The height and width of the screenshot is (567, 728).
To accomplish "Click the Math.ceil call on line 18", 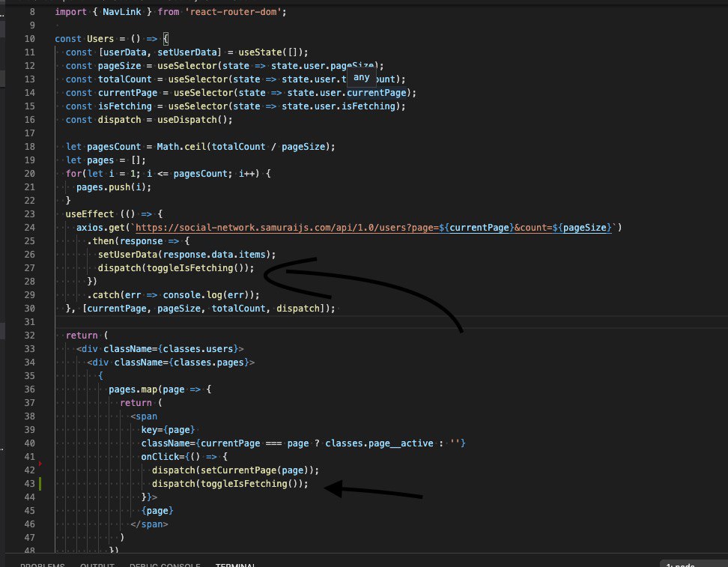I will tap(181, 147).
